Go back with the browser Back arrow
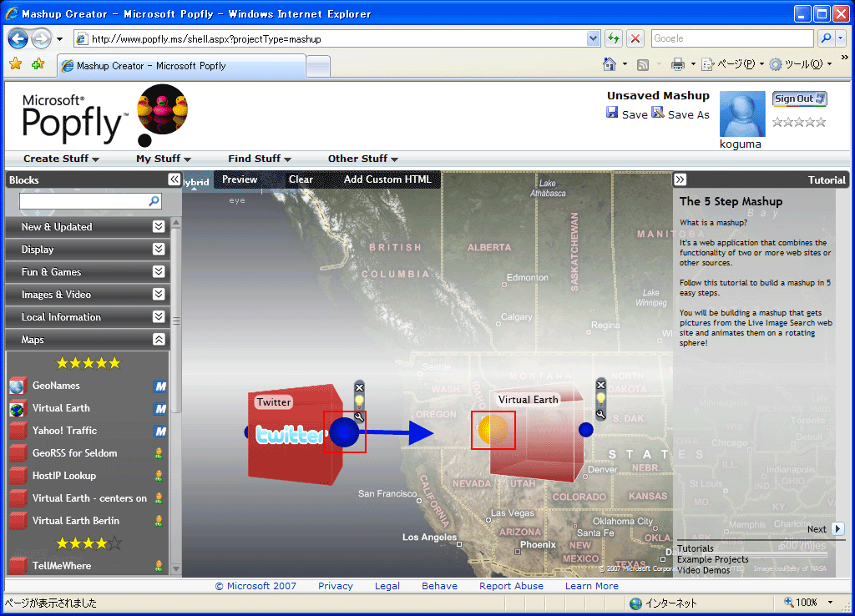The height and width of the screenshot is (616, 855). click(x=18, y=38)
